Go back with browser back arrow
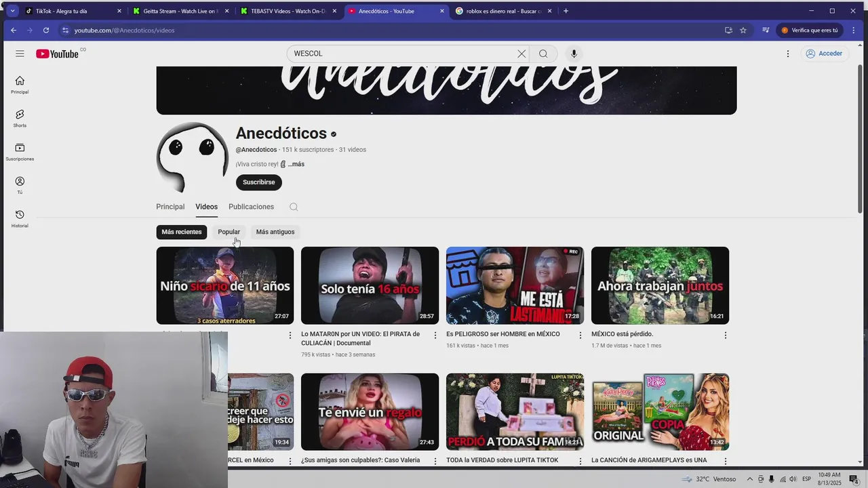 click(14, 30)
